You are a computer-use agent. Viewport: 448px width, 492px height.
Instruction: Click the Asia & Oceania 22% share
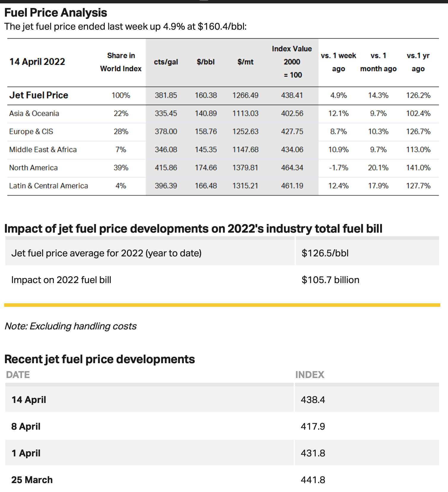(121, 113)
